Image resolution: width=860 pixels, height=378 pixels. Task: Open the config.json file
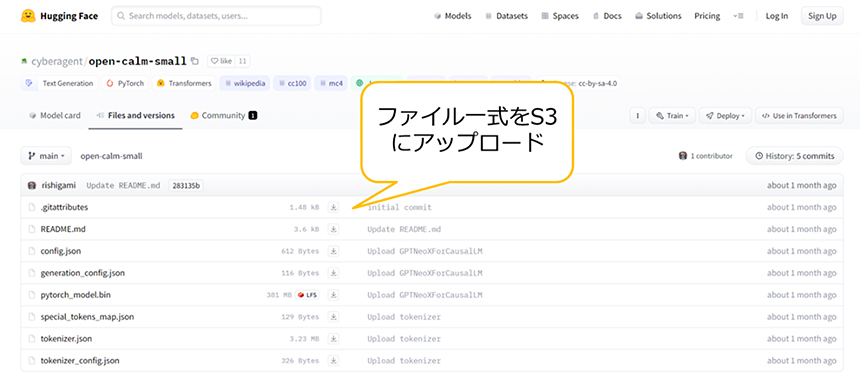61,251
